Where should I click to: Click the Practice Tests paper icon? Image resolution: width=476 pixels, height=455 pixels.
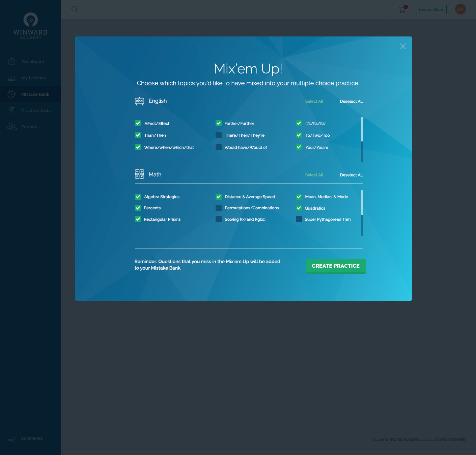(11, 110)
